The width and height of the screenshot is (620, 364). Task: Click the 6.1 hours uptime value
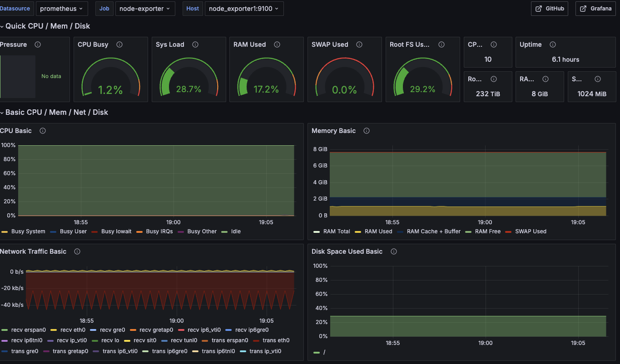tap(565, 59)
